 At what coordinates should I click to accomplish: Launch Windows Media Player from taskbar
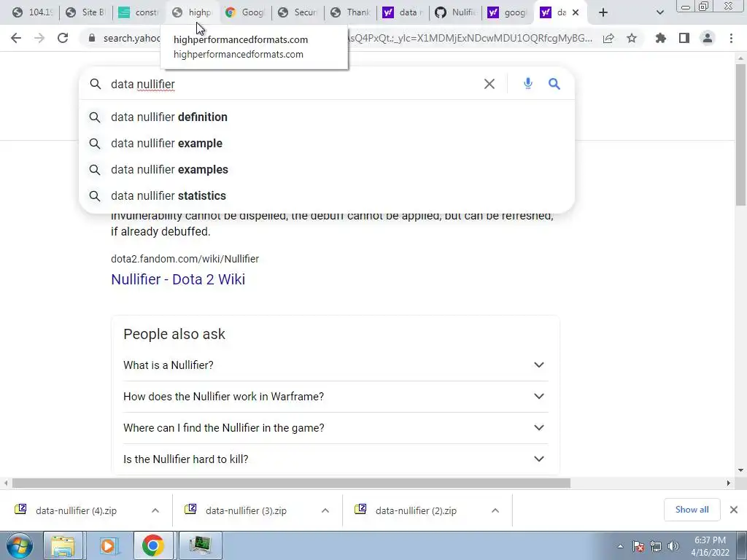(x=108, y=545)
